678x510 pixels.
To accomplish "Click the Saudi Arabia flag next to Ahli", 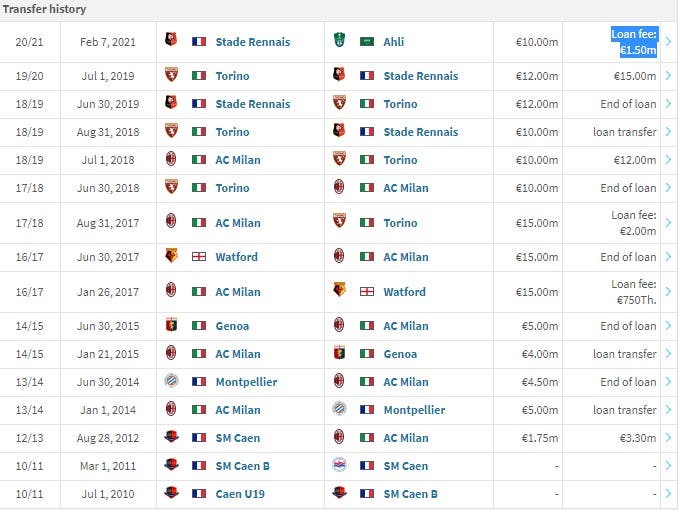I will click(367, 42).
